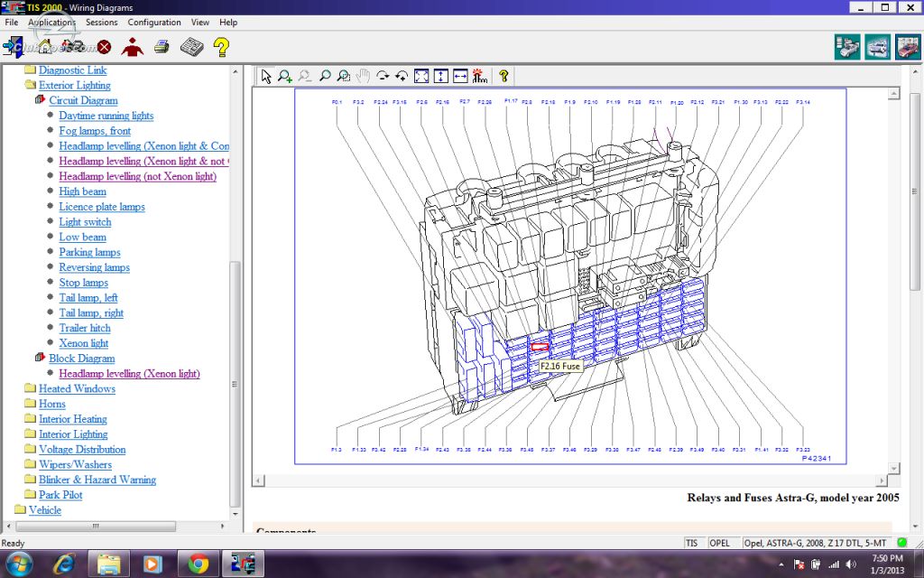Open the Fog lamps, front diagram
The height and width of the screenshot is (578, 924).
pos(95,131)
